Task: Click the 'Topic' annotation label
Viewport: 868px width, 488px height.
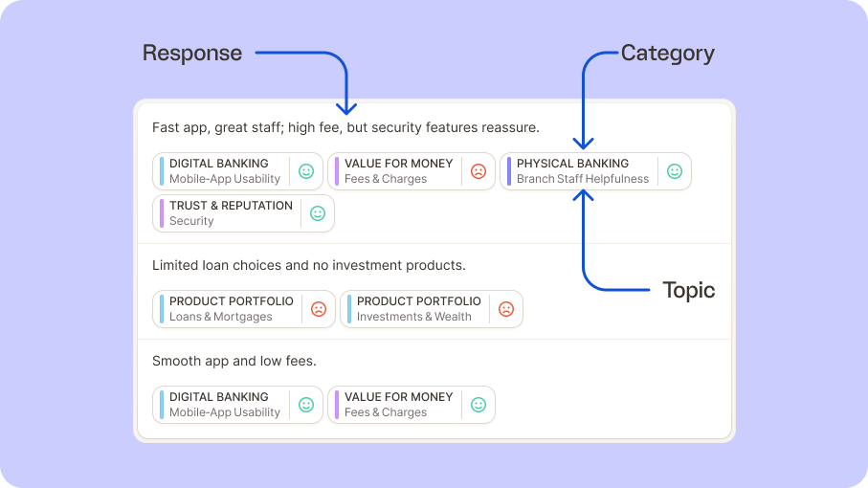Action: (x=689, y=291)
